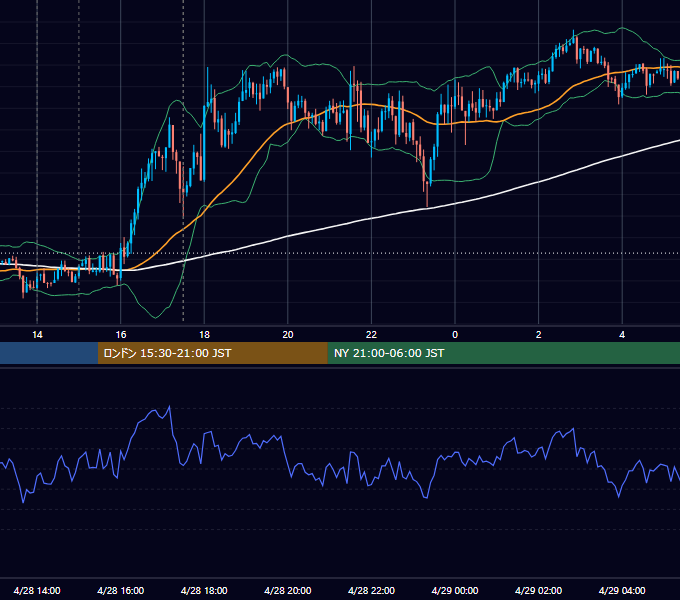Click the blue session bar before London
Screen dimensions: 680x600
[49, 353]
